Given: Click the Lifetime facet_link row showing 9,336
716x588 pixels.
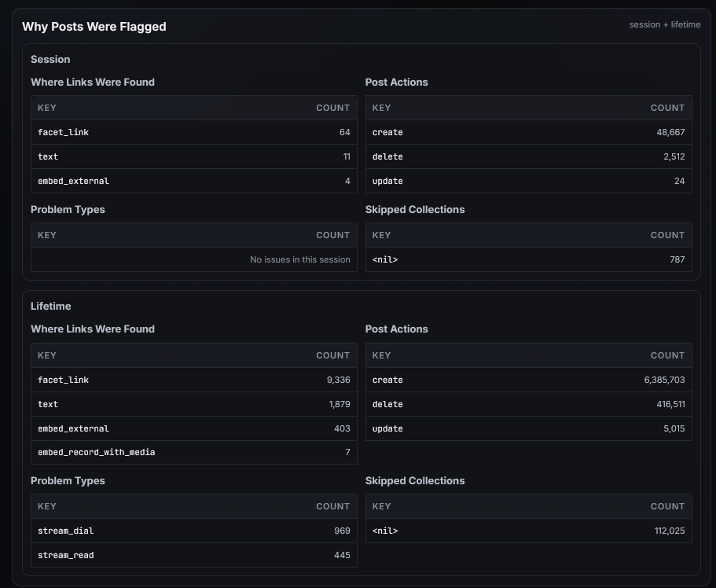Looking at the screenshot, I should click(193, 380).
